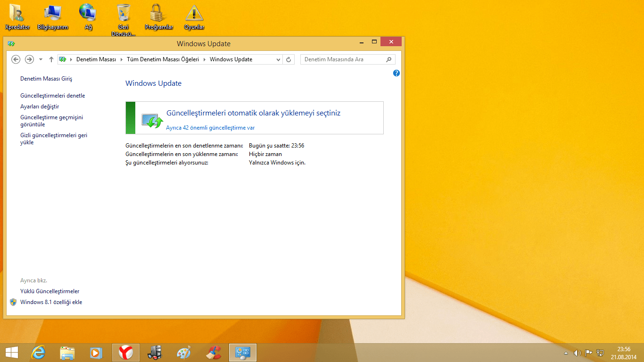Open File Explorer from the taskbar

click(67, 353)
